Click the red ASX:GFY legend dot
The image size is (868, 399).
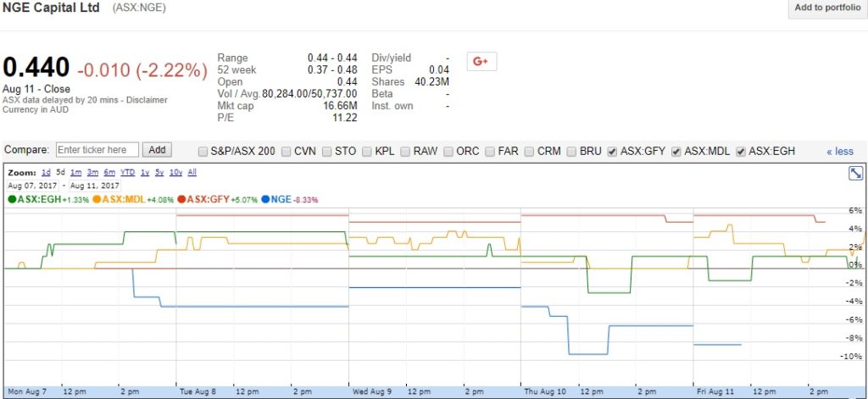pos(181,200)
